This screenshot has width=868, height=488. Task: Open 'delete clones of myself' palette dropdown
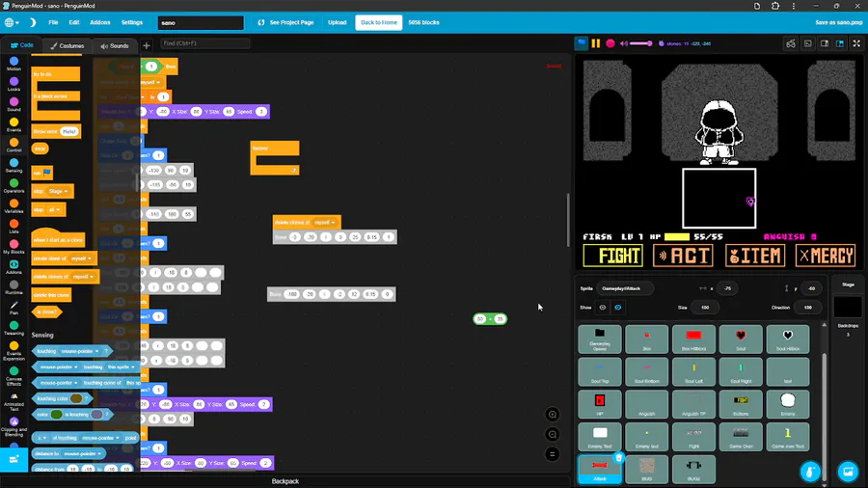click(83, 277)
